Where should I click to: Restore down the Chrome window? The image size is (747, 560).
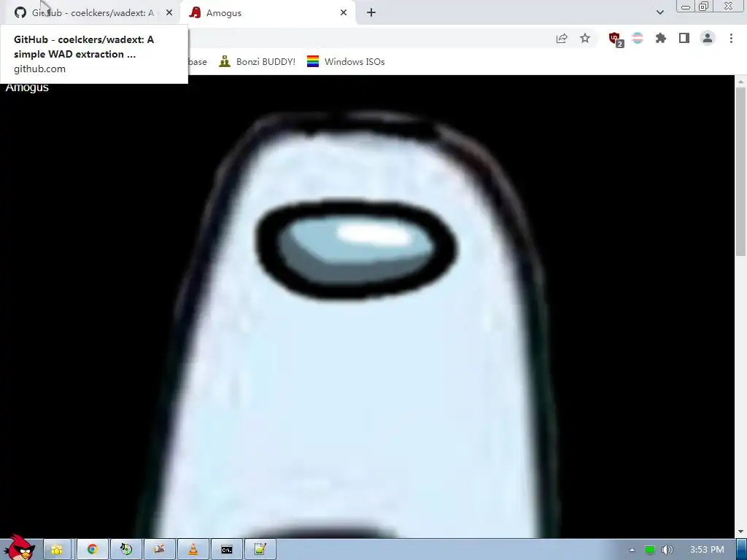click(x=704, y=6)
